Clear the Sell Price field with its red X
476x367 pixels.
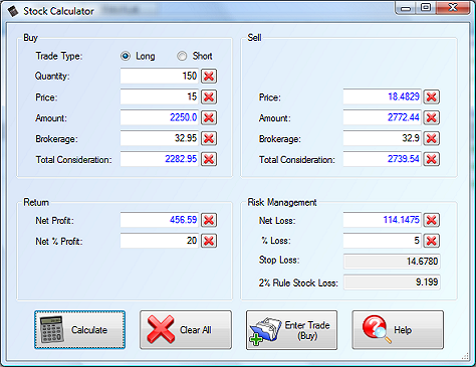coord(432,97)
